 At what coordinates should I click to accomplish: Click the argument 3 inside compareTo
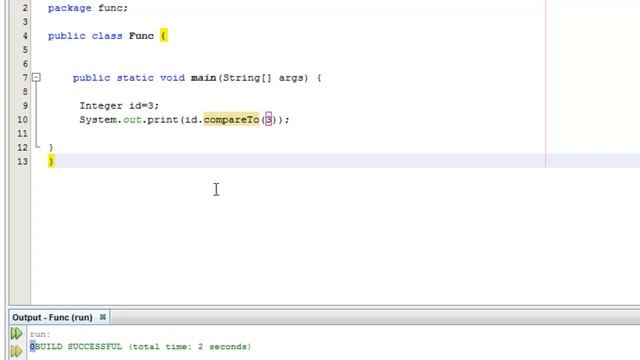(268, 120)
